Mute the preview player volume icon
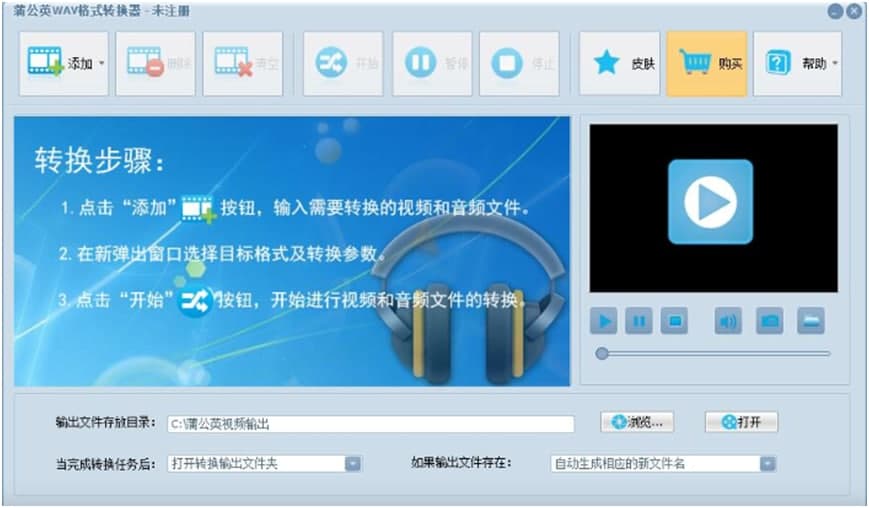 point(728,321)
